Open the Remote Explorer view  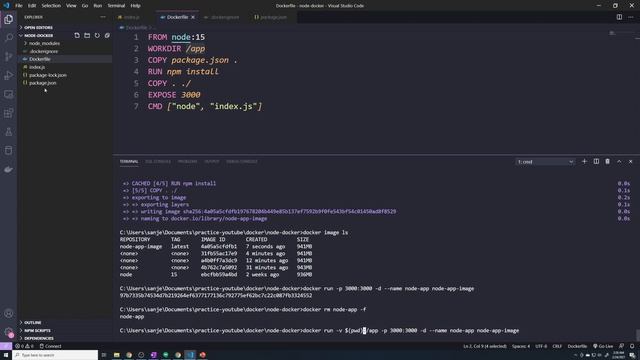9,94
